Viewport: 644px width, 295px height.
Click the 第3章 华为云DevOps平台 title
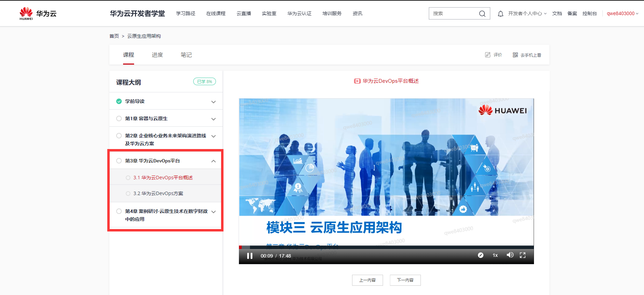point(153,161)
